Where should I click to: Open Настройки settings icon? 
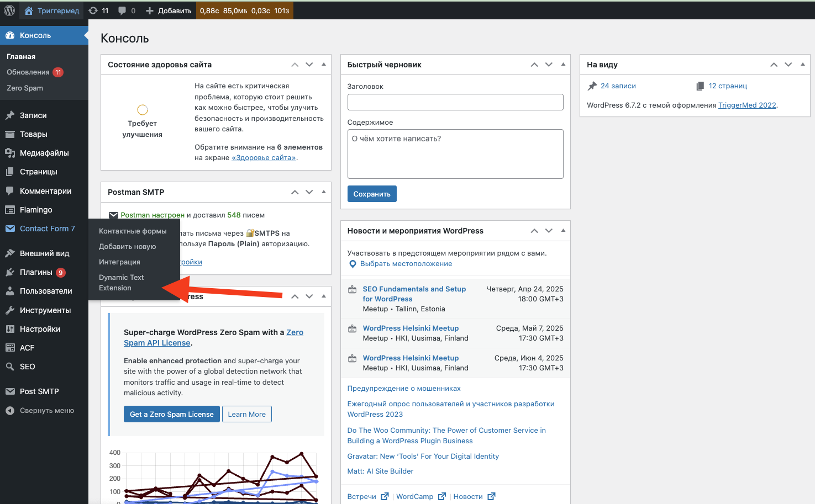click(10, 329)
